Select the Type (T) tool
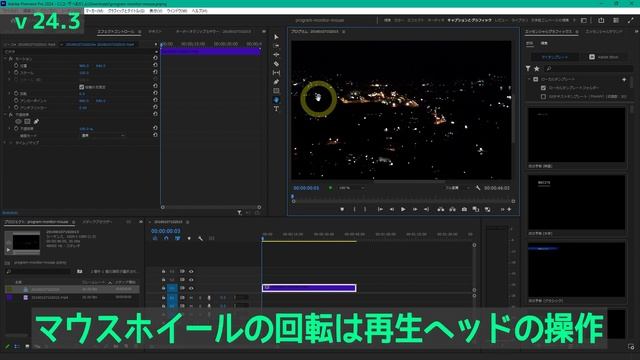Screen dimensions: 640x360 (276, 109)
